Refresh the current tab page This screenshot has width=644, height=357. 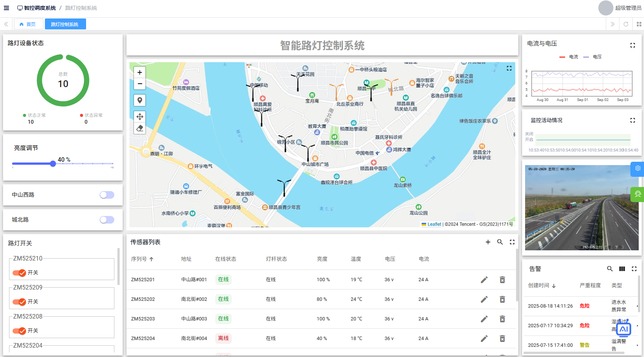click(x=626, y=24)
